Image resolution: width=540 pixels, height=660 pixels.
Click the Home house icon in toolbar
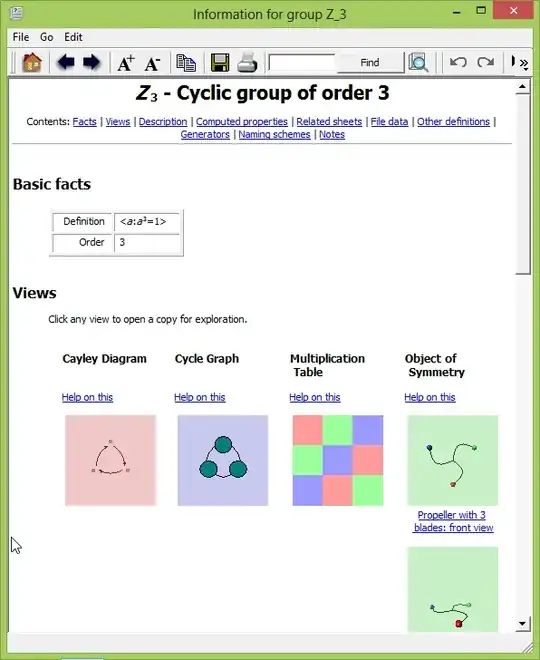tap(32, 63)
